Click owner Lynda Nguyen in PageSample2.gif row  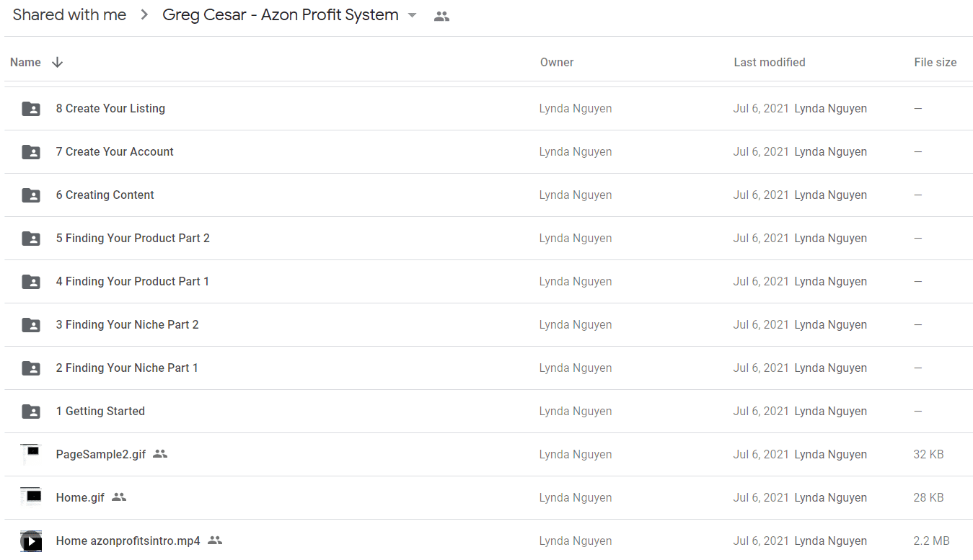576,454
